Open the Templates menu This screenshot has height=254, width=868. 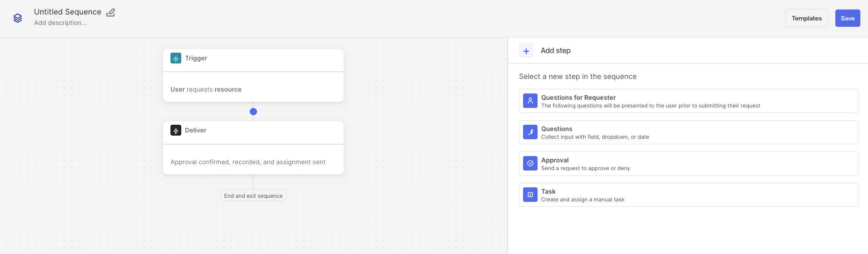806,18
